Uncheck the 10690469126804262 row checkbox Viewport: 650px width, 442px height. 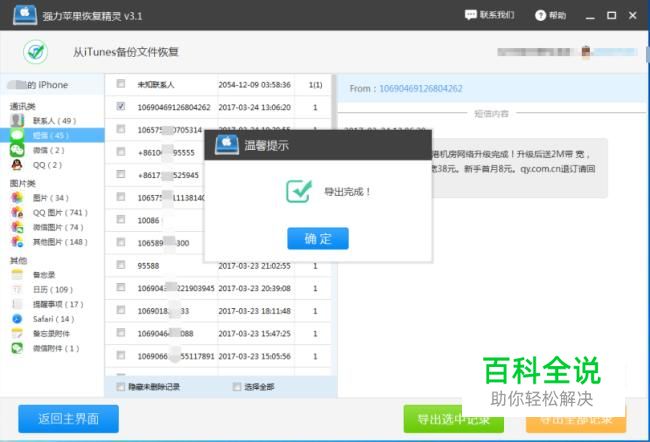[121, 107]
